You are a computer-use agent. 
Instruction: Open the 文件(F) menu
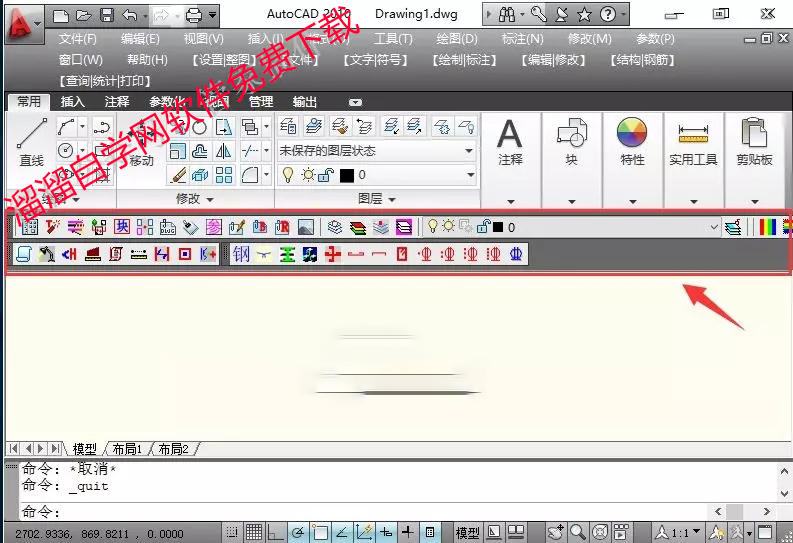77,39
